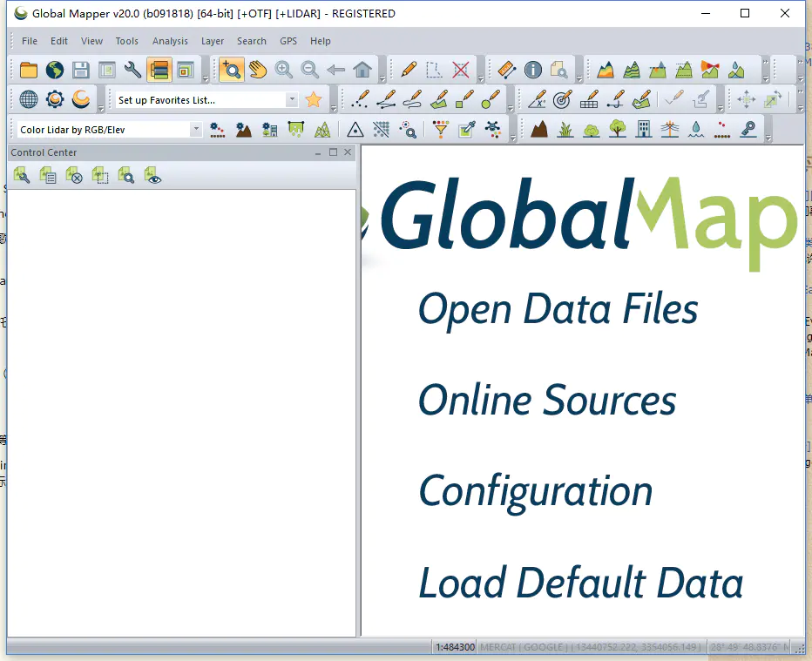Screen dimensions: 812x661
Task: Open the Tools menu
Action: pos(127,41)
